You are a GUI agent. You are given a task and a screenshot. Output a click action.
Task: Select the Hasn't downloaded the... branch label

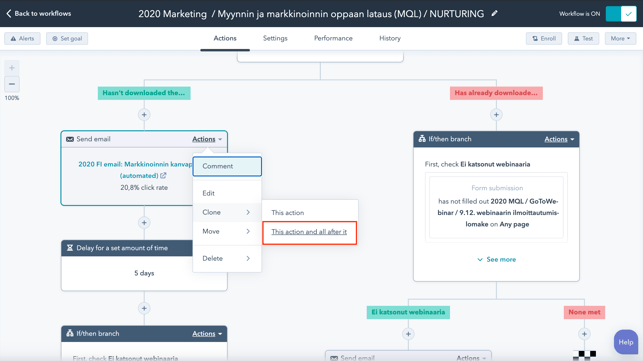click(144, 93)
